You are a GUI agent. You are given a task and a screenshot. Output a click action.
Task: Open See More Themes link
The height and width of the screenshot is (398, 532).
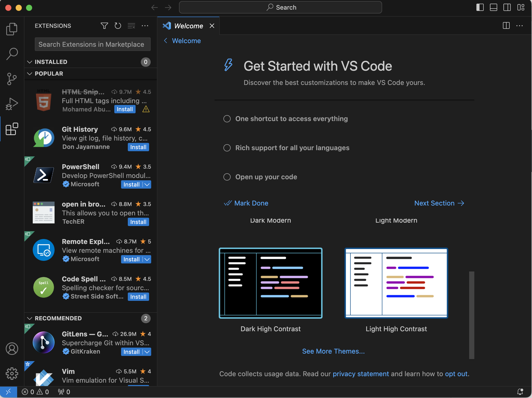[333, 351]
